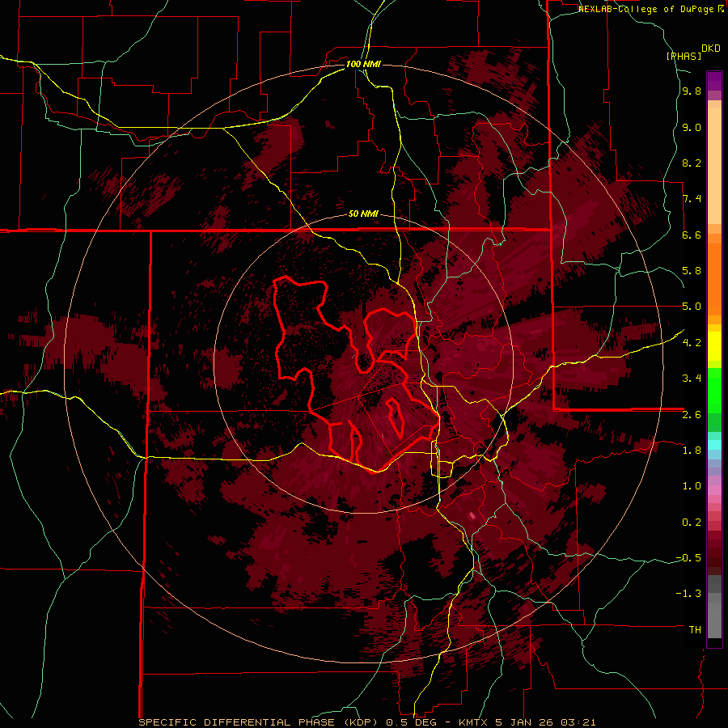Click the TH threshold label on legend
This screenshot has height=728, width=728.
pyautogui.click(x=695, y=629)
